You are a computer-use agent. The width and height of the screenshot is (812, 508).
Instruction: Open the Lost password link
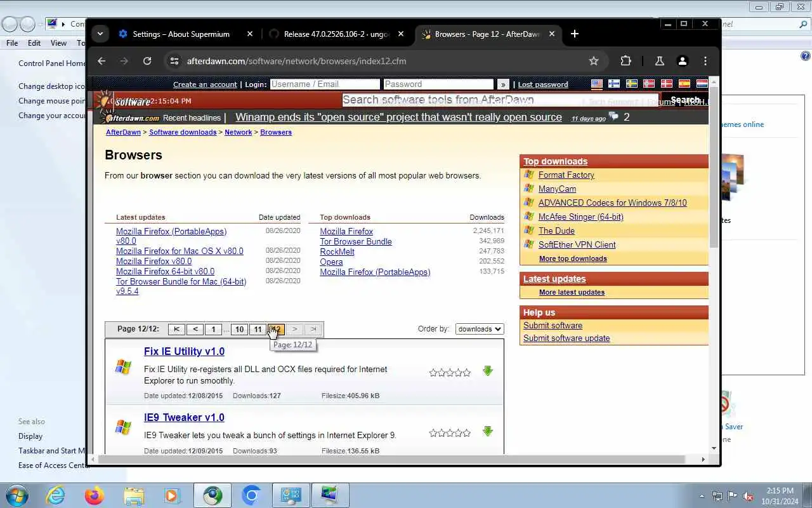[x=543, y=84]
